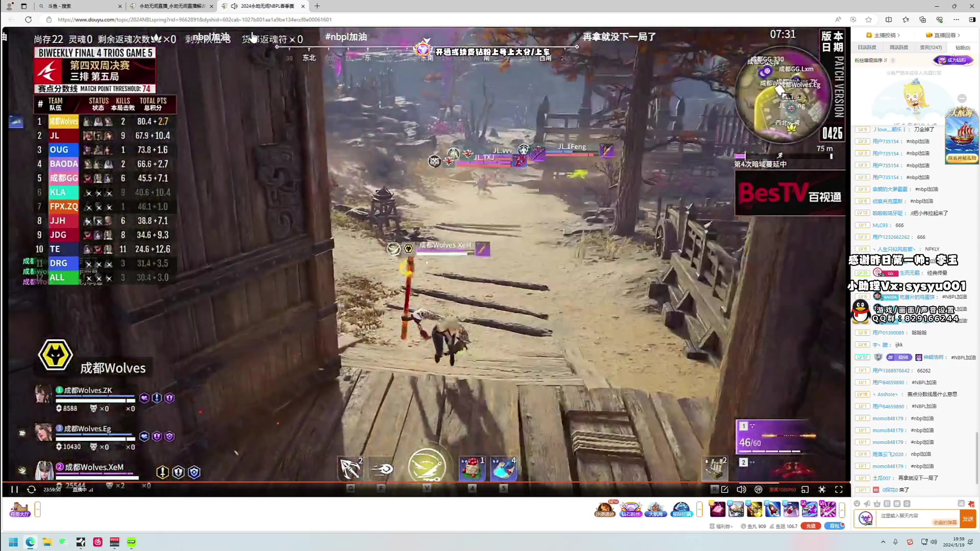Screen dimensions: 980x551
Task: Select the airplane gift icon
Action: point(791,509)
